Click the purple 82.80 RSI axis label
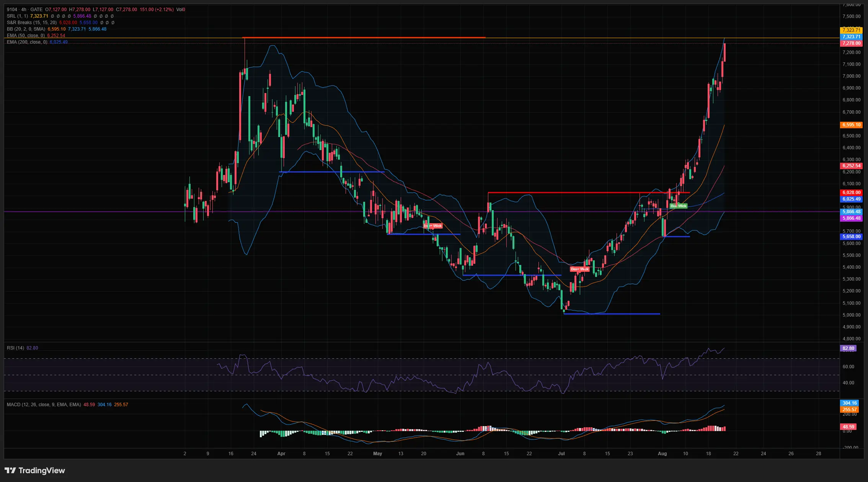The width and height of the screenshot is (868, 482). (848, 348)
